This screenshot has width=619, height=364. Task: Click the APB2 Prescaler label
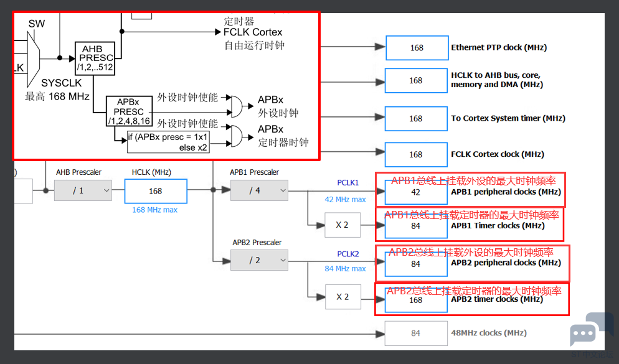click(257, 243)
